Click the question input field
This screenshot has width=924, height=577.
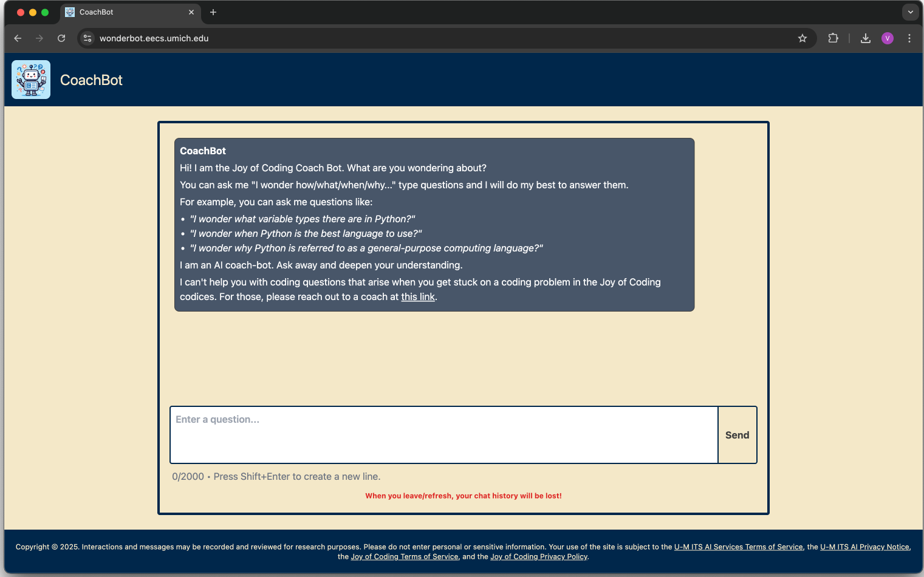[x=443, y=435]
